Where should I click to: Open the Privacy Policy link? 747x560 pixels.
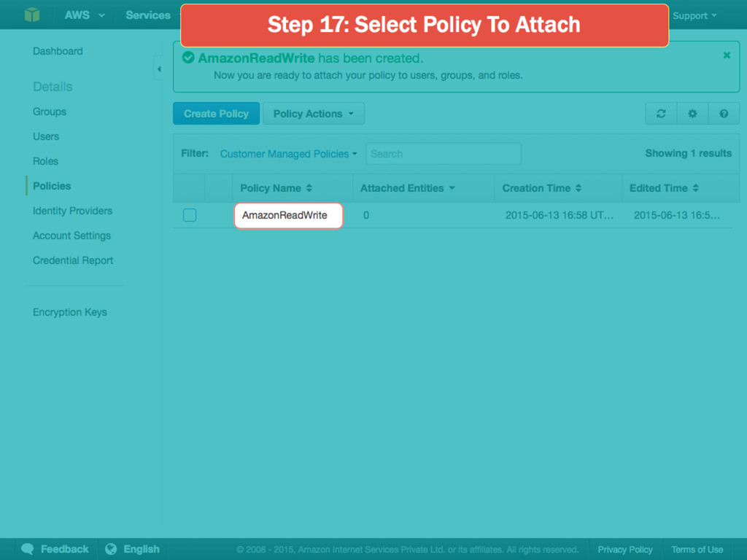(625, 550)
